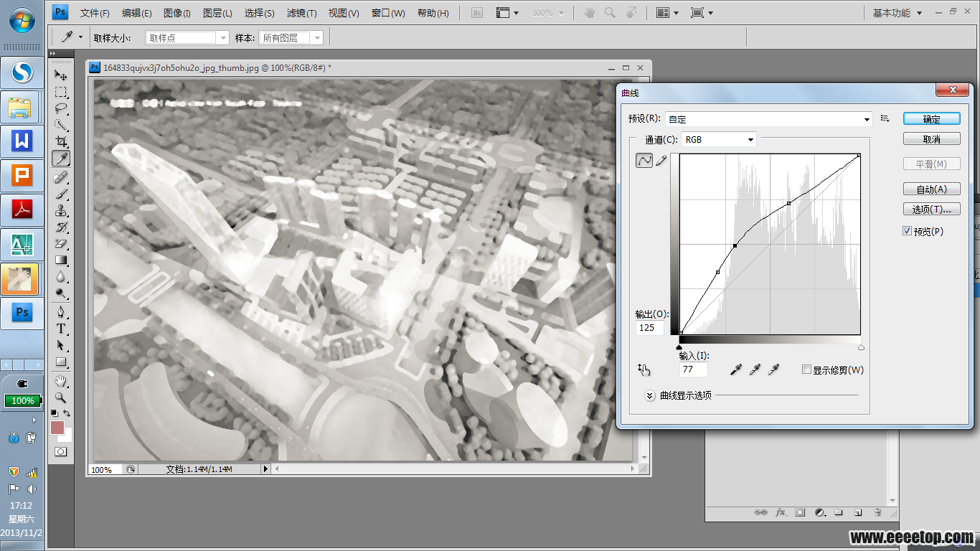Open the document status bar arrow menu
This screenshot has height=551, width=980.
pos(265,469)
